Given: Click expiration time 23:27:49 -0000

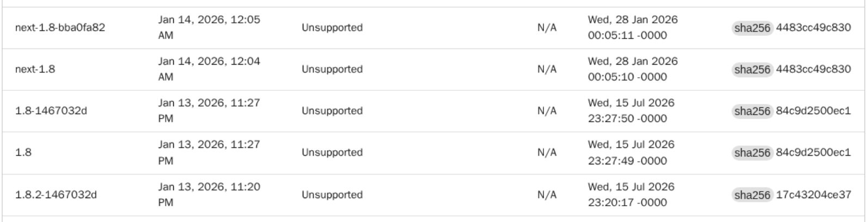Looking at the screenshot, I should pos(627,161).
